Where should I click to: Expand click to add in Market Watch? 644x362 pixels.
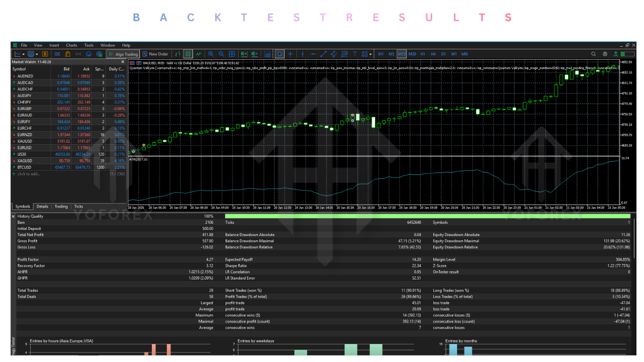pos(28,173)
